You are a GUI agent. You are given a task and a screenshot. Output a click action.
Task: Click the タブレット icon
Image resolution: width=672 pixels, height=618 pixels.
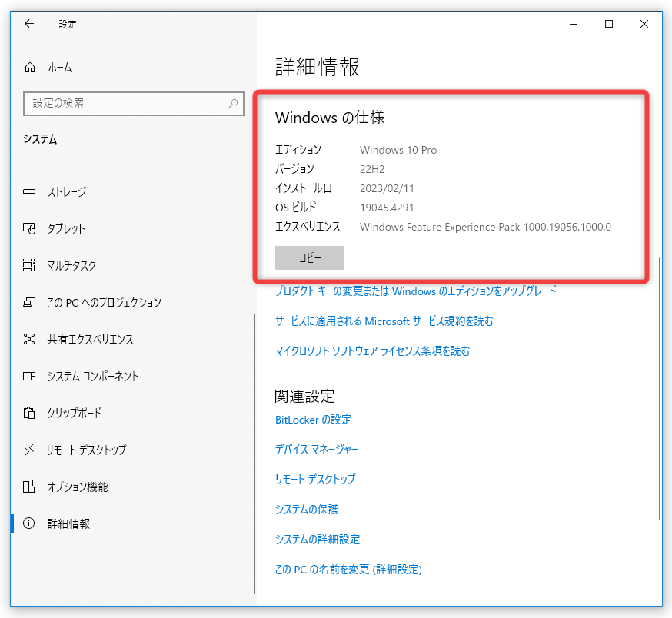(x=29, y=228)
